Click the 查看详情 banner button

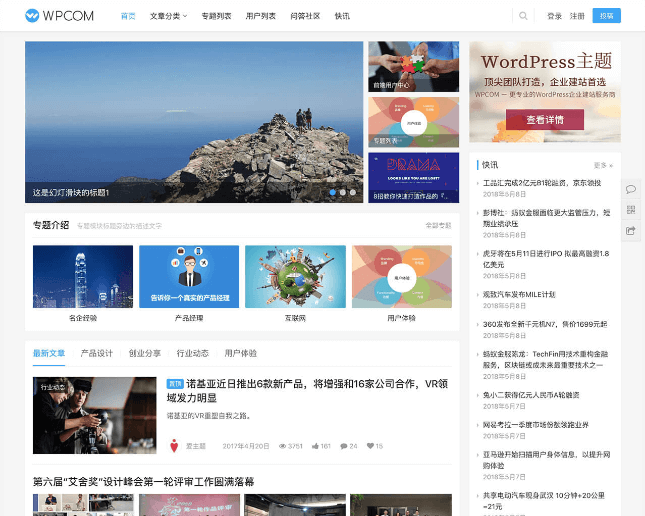pos(545,119)
